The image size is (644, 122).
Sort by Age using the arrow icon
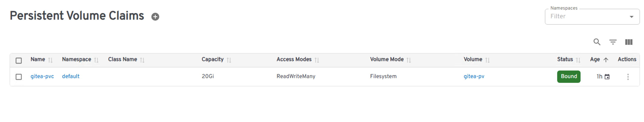click(x=606, y=60)
